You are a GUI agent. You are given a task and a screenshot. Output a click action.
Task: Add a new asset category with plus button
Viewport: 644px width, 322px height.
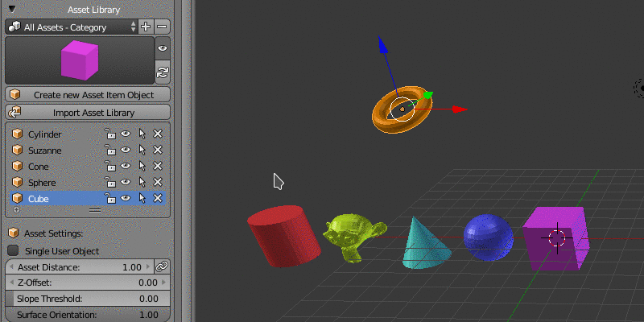146,27
